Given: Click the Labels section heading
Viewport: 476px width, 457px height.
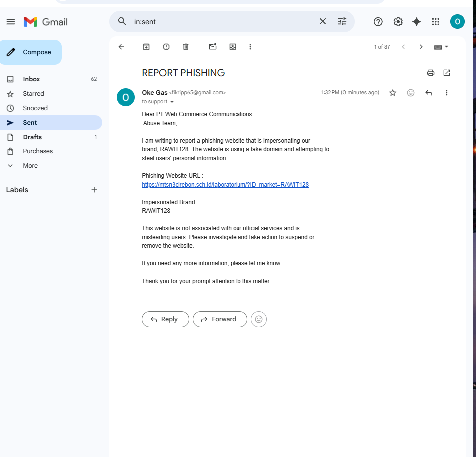Looking at the screenshot, I should click(17, 190).
